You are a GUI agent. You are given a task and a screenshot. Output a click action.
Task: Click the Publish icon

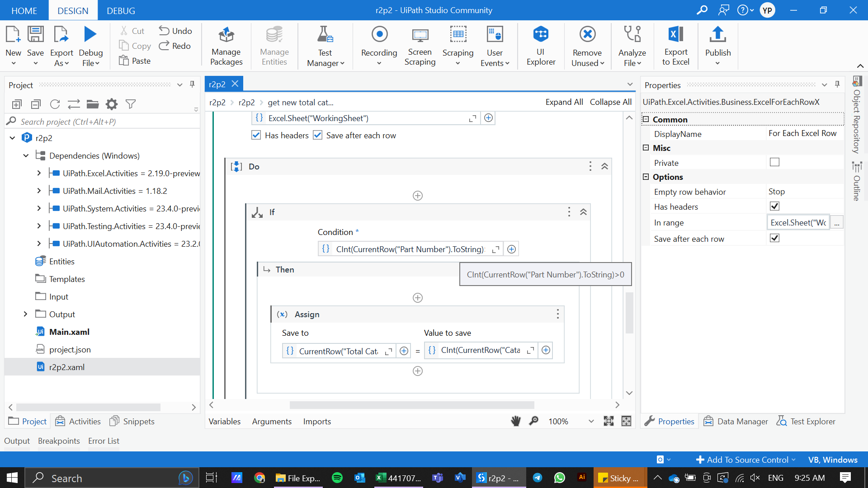pos(718,34)
